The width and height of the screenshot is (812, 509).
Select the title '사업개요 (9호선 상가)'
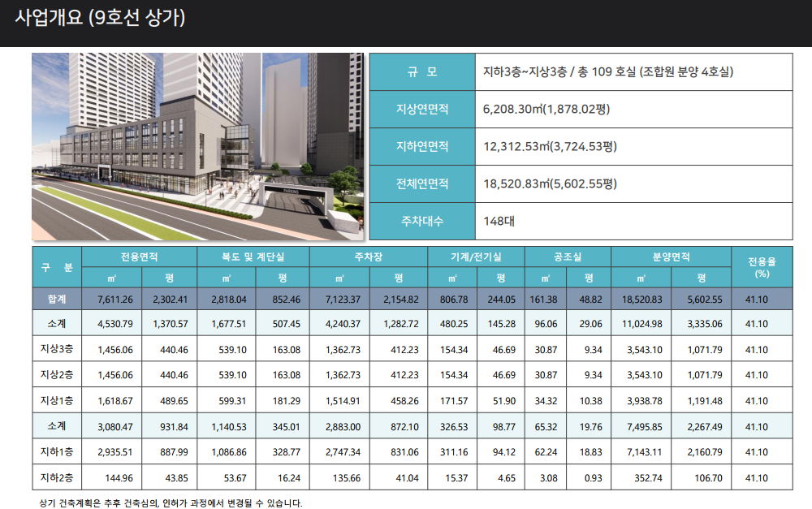click(x=100, y=18)
